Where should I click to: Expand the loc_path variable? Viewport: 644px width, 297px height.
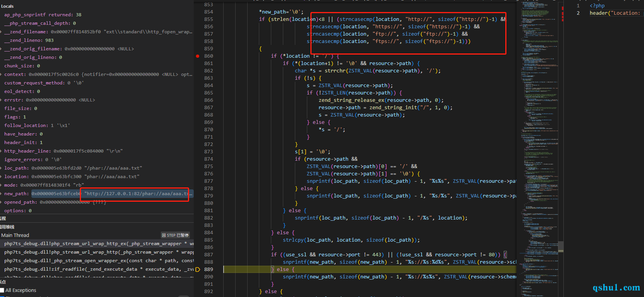[1, 168]
